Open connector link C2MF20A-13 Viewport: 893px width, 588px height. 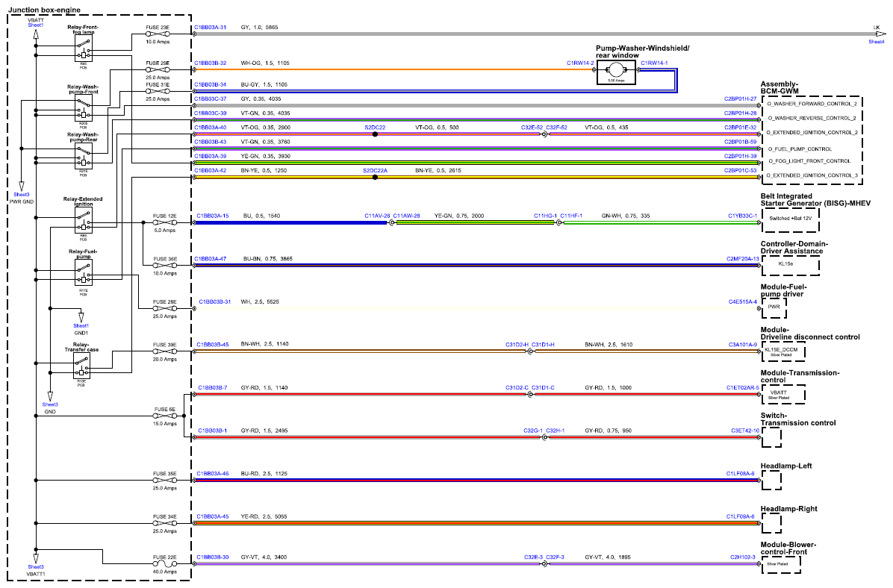coord(743,259)
